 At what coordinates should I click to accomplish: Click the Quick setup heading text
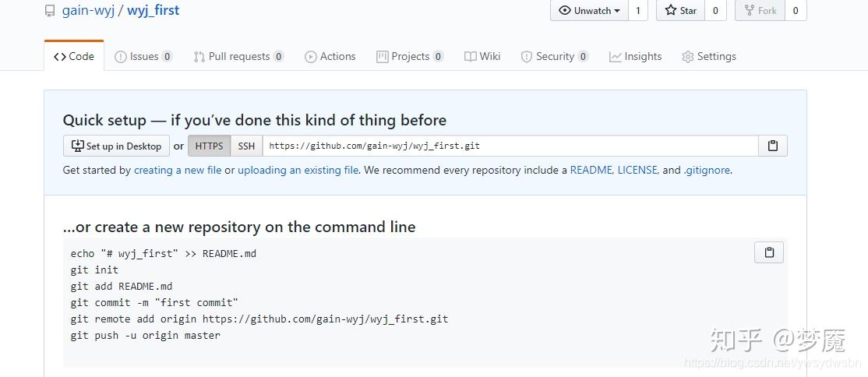coord(255,120)
